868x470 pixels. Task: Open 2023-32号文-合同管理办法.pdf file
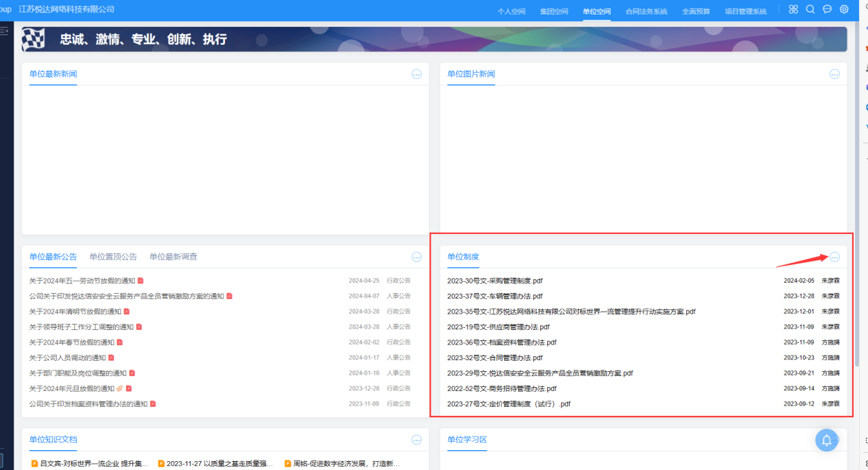click(x=495, y=357)
